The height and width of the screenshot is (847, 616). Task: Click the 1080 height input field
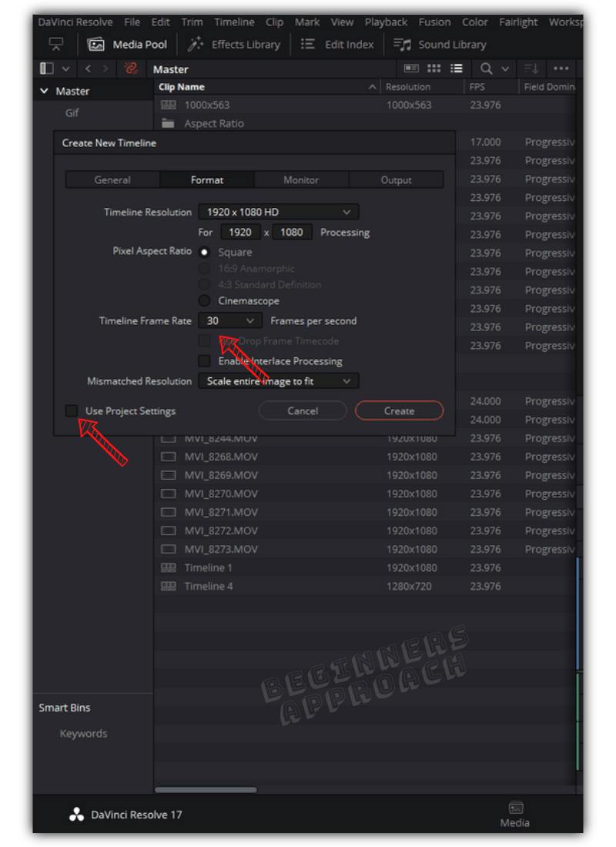(292, 233)
